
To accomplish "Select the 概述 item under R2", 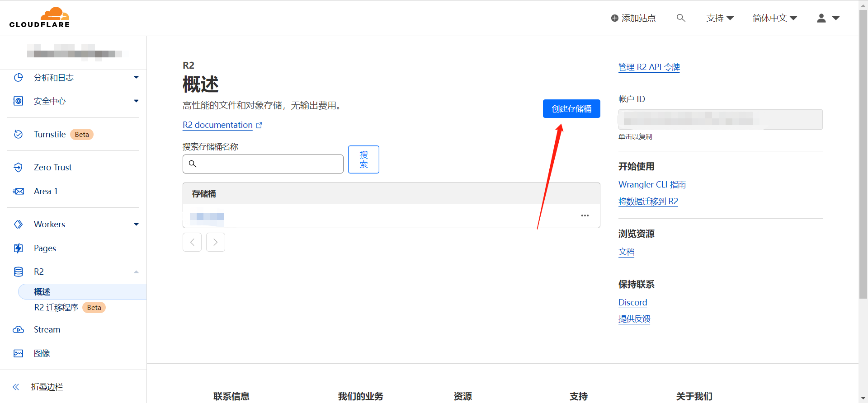I will pos(42,292).
